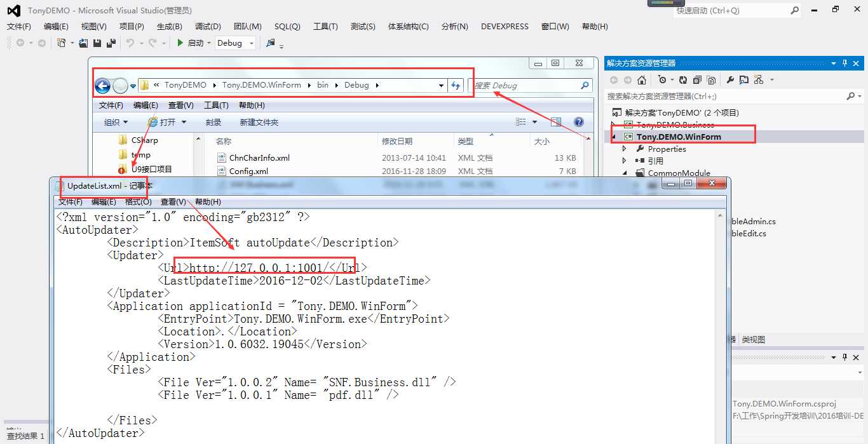Open the 工具(T) menu in Explorer window
This screenshot has width=868, height=444.
click(x=216, y=105)
